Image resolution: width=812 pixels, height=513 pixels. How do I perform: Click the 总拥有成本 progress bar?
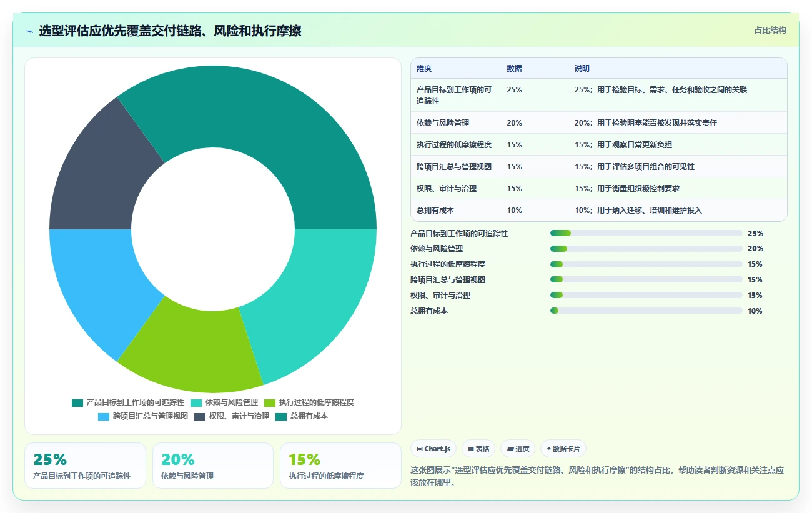(646, 311)
